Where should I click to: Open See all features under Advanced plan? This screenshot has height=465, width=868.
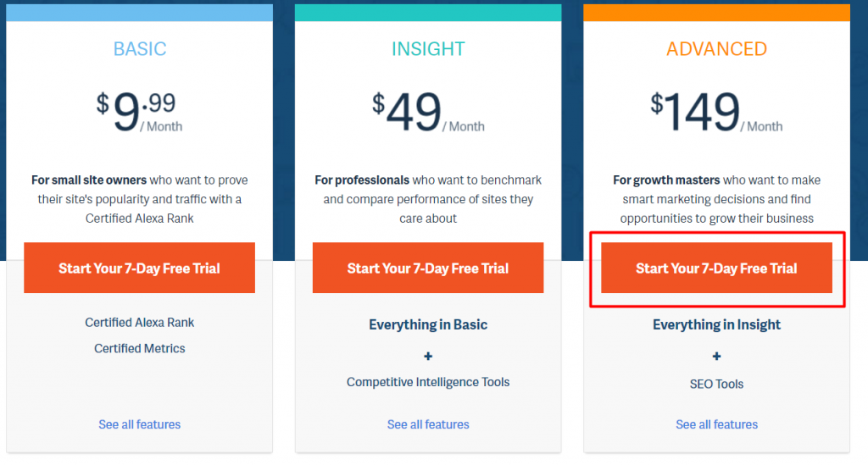[x=716, y=424]
